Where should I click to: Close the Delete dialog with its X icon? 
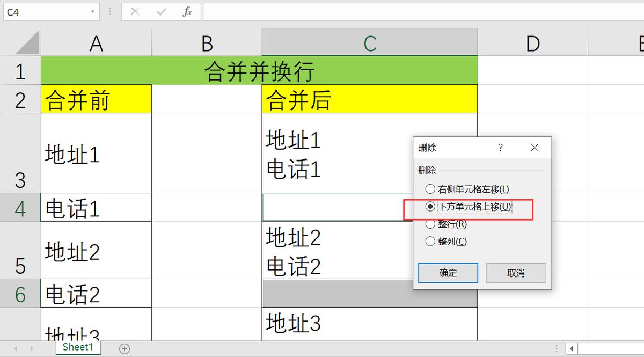pyautogui.click(x=535, y=148)
